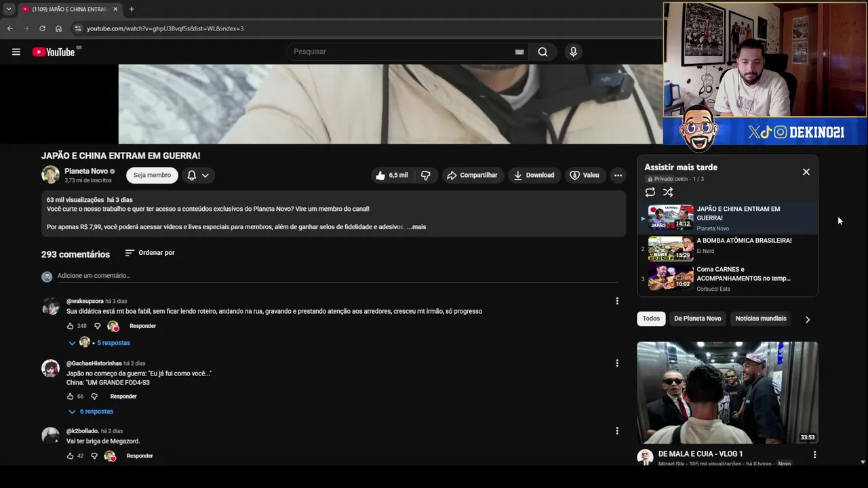868x488 pixels.
Task: Reload the page
Action: (42, 28)
